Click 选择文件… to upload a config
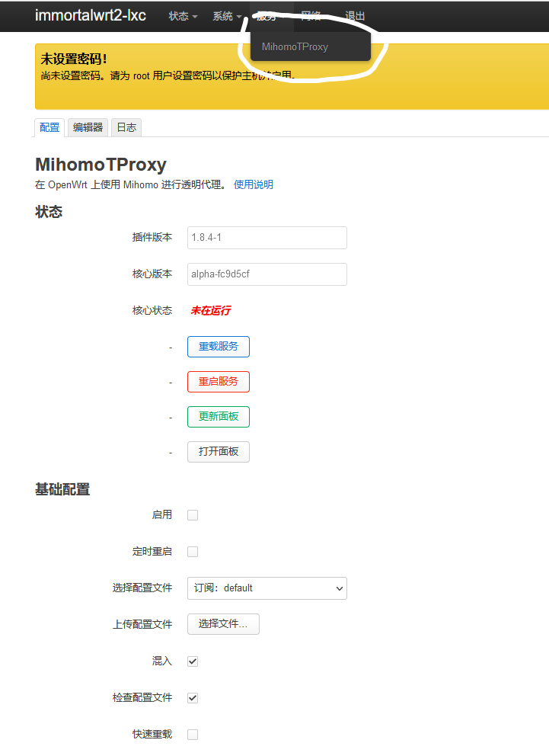Viewport: 549px width, 756px height. [x=223, y=624]
